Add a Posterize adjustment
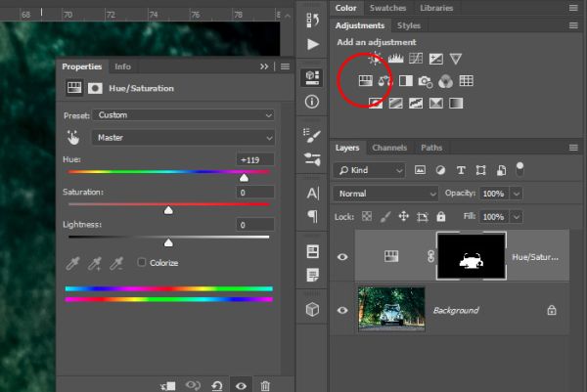 point(395,104)
